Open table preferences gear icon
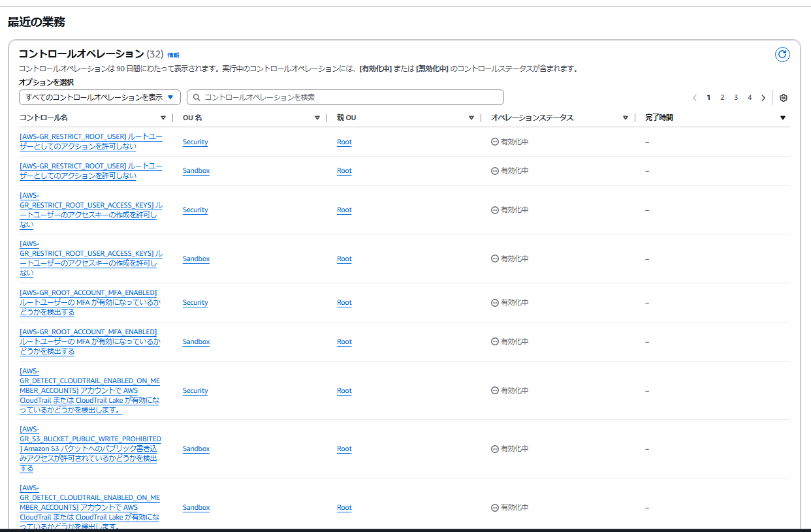This screenshot has width=811, height=532. (x=784, y=98)
